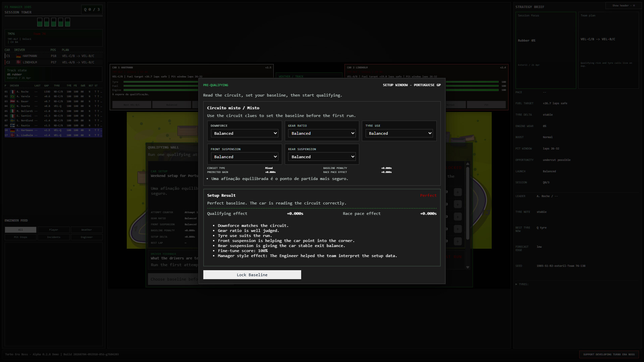
Task: Select the Engineer filter tab in the feed
Action: (87, 237)
